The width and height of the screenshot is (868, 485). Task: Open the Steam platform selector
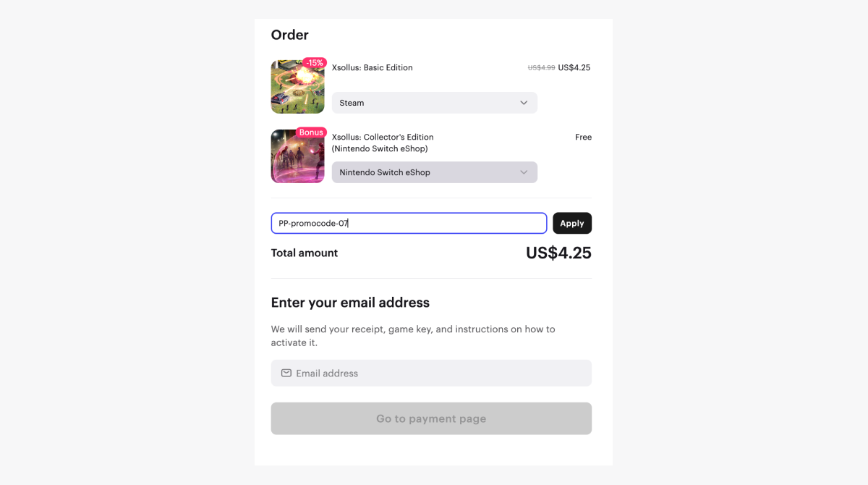434,103
